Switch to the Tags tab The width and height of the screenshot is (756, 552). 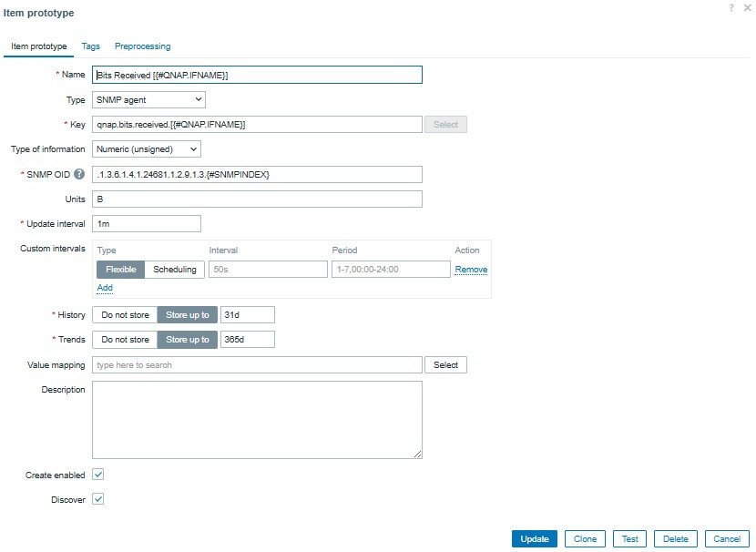pos(91,46)
